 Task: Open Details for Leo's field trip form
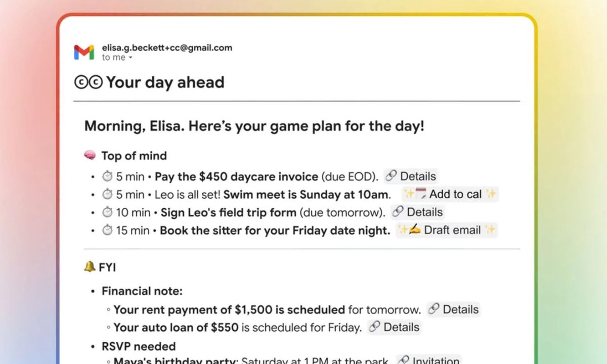point(418,212)
